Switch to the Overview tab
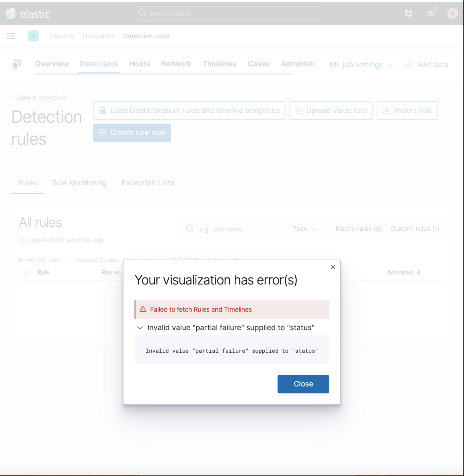 (52, 64)
